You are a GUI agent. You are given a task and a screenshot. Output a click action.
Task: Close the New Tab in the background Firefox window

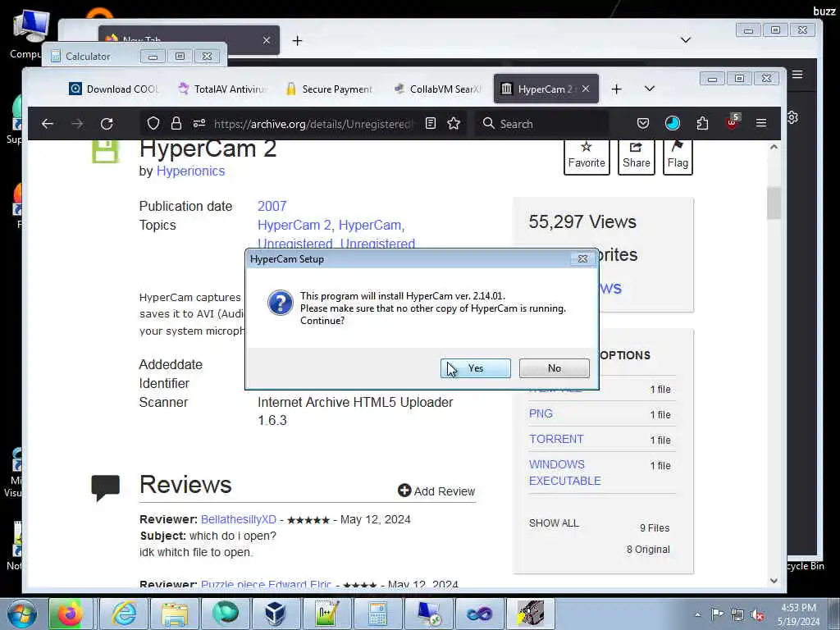tap(267, 40)
